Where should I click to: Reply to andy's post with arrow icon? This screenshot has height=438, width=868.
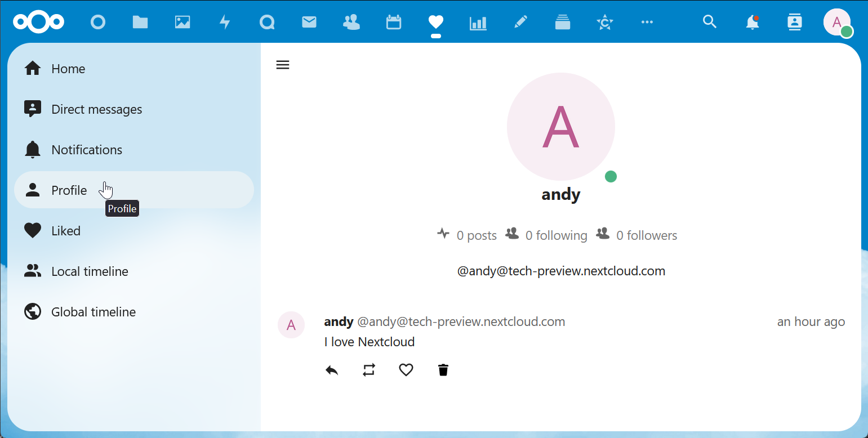point(332,370)
